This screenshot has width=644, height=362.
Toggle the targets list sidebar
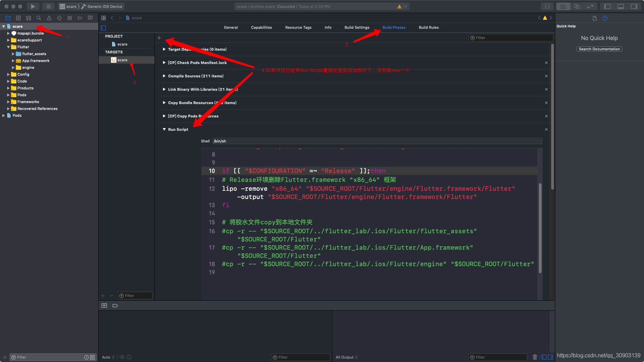tap(103, 28)
